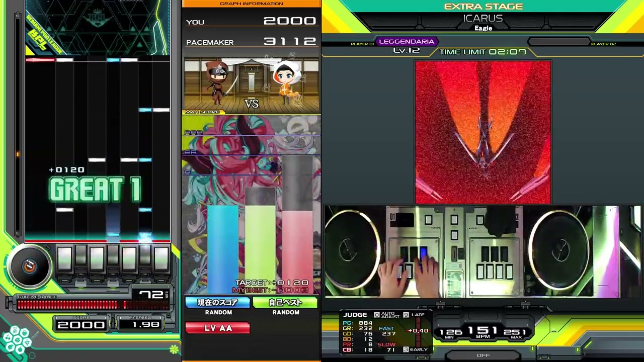Click the white-hooded rival character avatar

[287, 83]
